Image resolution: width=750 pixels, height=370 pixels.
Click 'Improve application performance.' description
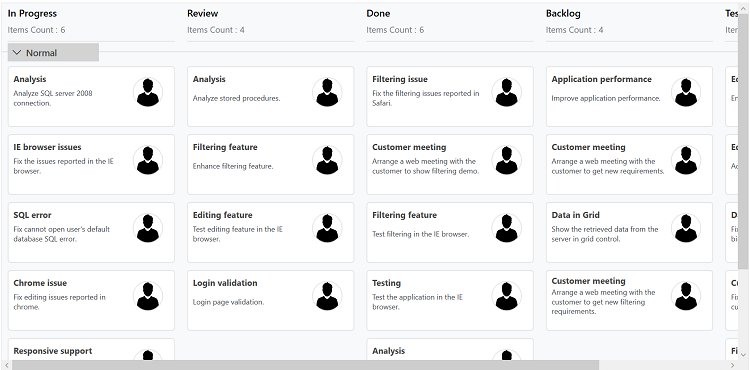click(x=606, y=98)
